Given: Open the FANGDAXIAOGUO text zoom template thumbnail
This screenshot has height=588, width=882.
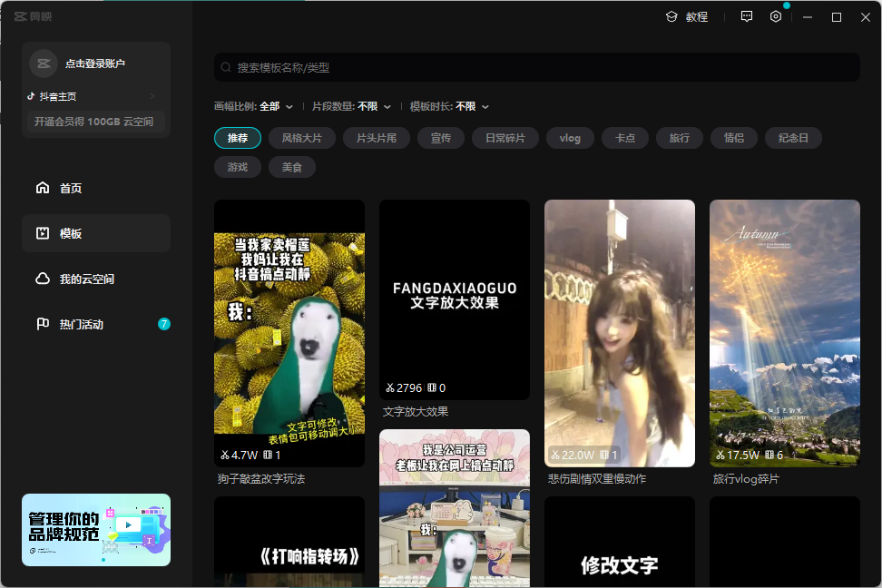Looking at the screenshot, I should point(455,300).
